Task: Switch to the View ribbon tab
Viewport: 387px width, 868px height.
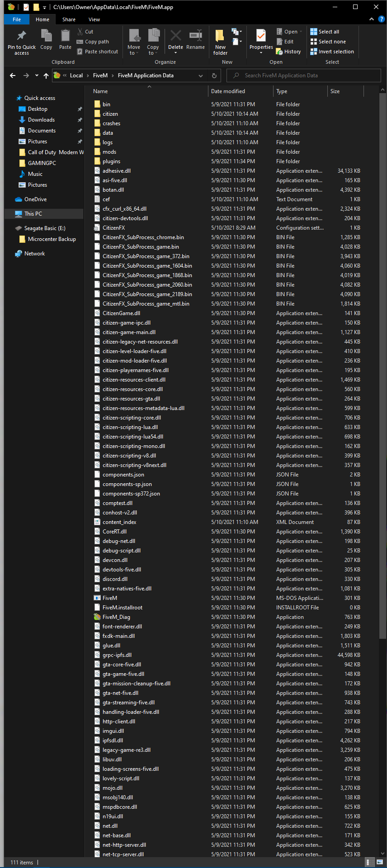Action: click(94, 19)
